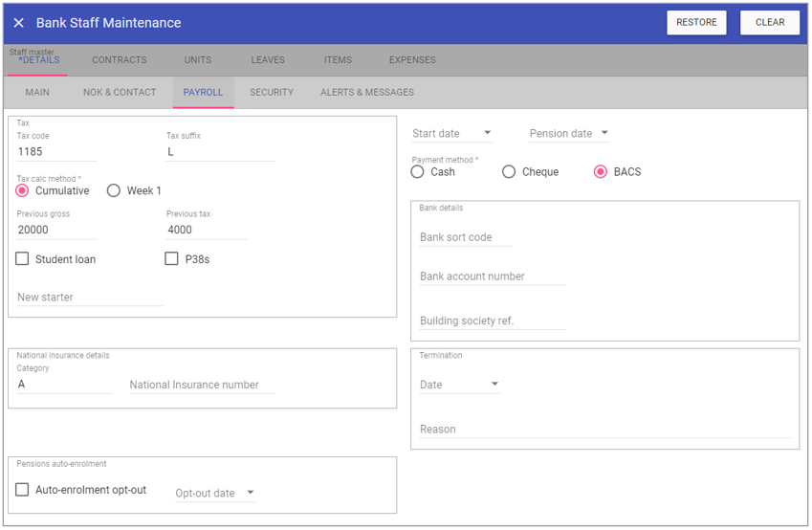812x530 pixels.
Task: Click the CLEAR button
Action: [x=770, y=22]
